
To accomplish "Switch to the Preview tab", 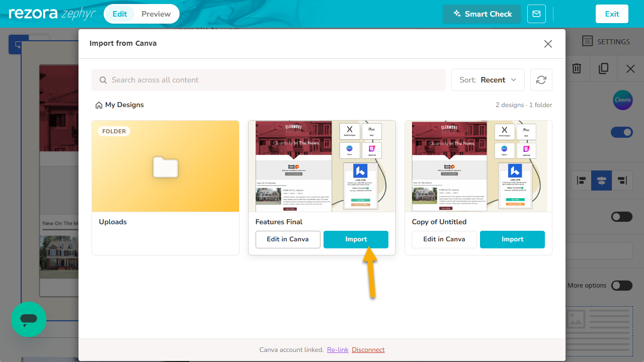I will [x=156, y=14].
